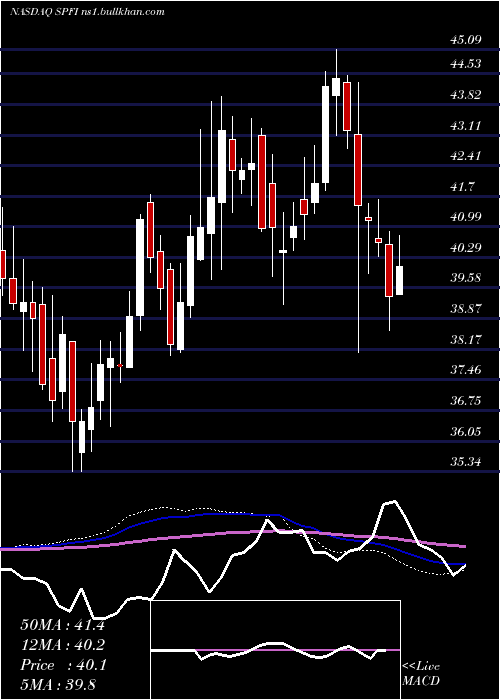This screenshot has height=700, width=500.
Task: Click the 12MA : 40.2 readout
Action: (x=62, y=645)
